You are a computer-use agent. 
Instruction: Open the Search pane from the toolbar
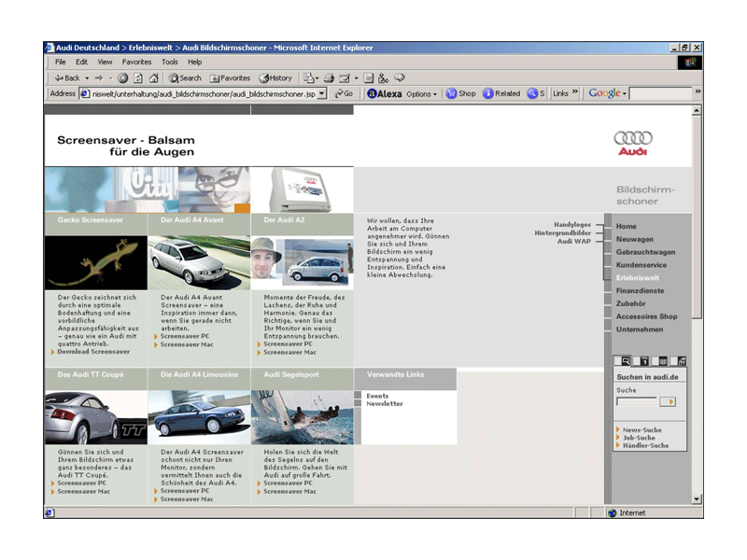click(185, 78)
